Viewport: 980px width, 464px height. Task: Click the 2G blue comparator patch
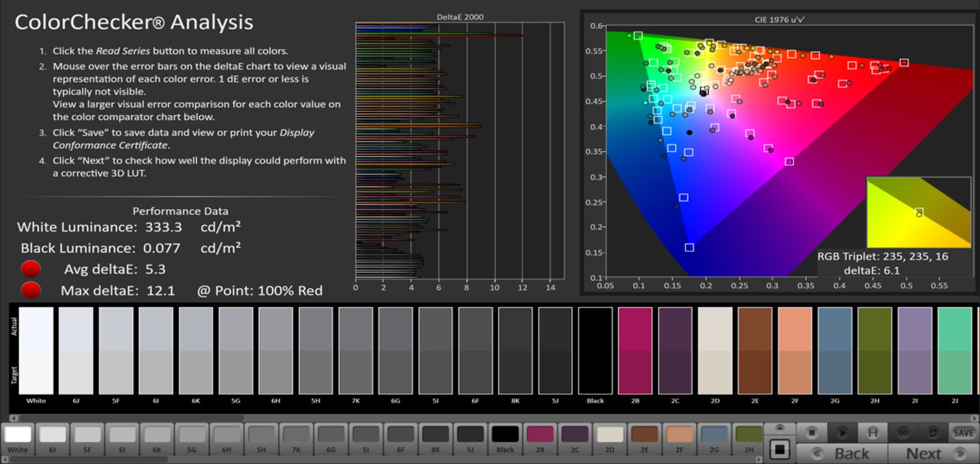[835, 351]
